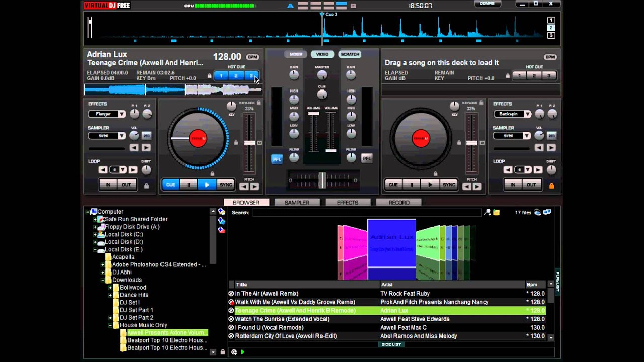Image resolution: width=644 pixels, height=362 pixels.
Task: Toggle hot cue lock on left deck
Action: tap(209, 76)
